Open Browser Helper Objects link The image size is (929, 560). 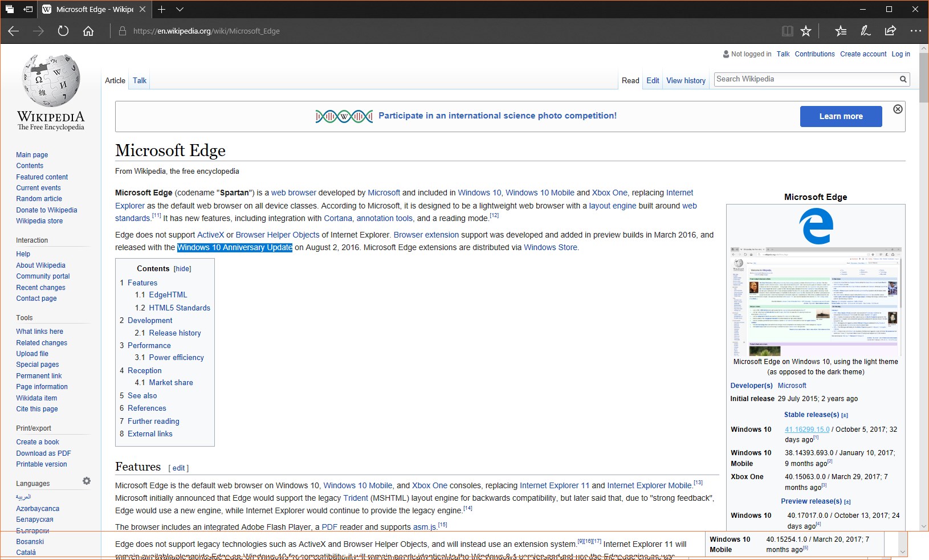278,235
